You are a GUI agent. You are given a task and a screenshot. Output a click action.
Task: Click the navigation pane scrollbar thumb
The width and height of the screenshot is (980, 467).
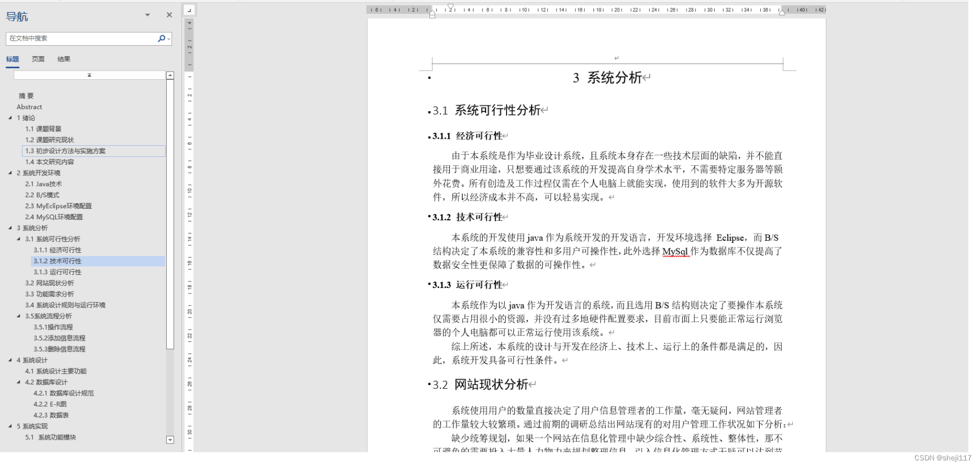(170, 215)
